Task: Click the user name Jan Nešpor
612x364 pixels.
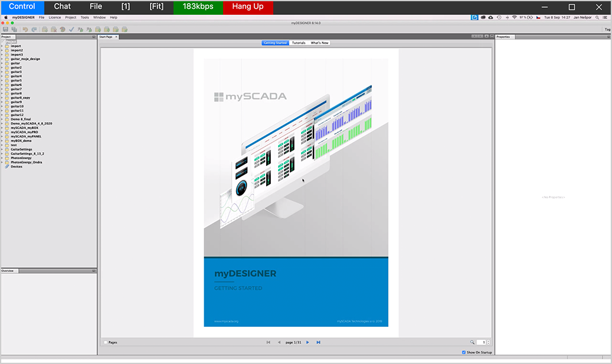Action: point(582,18)
